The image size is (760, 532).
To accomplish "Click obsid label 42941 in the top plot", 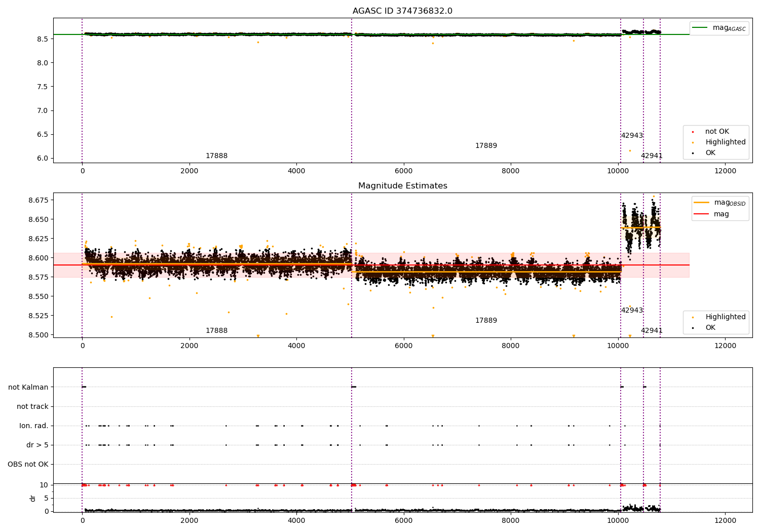I will pos(652,156).
